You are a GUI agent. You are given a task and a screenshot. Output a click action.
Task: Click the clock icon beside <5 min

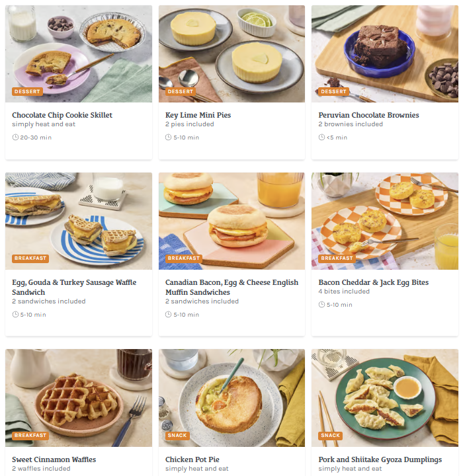point(321,138)
